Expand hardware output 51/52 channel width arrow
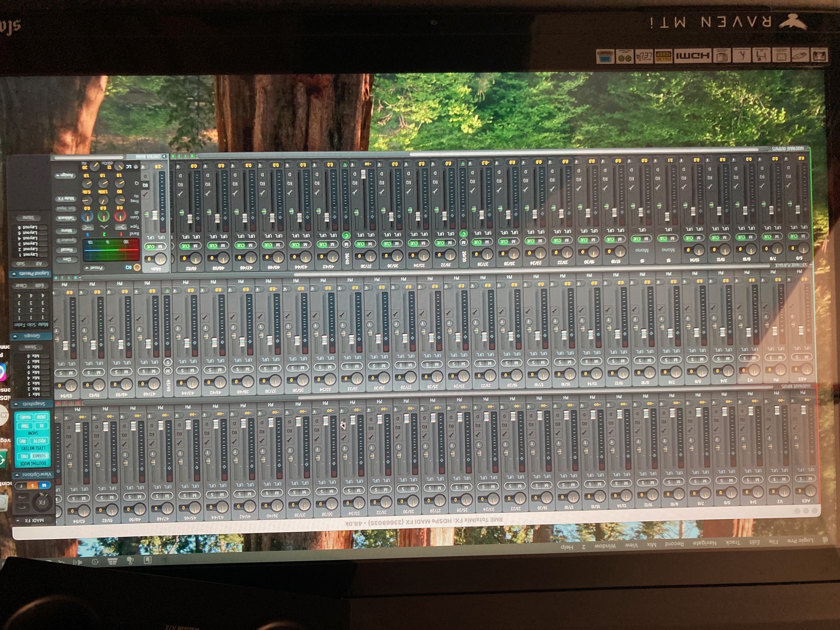The height and width of the screenshot is (630, 840). tap(178, 166)
